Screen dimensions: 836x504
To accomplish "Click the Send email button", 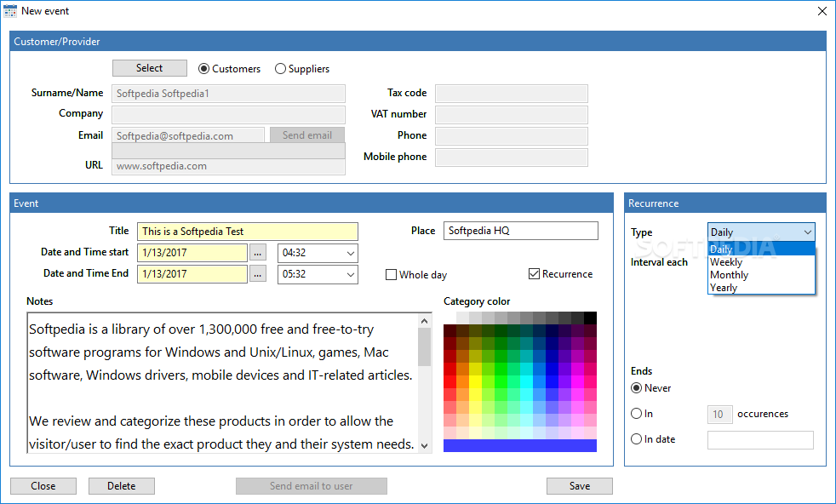I will pos(307,135).
